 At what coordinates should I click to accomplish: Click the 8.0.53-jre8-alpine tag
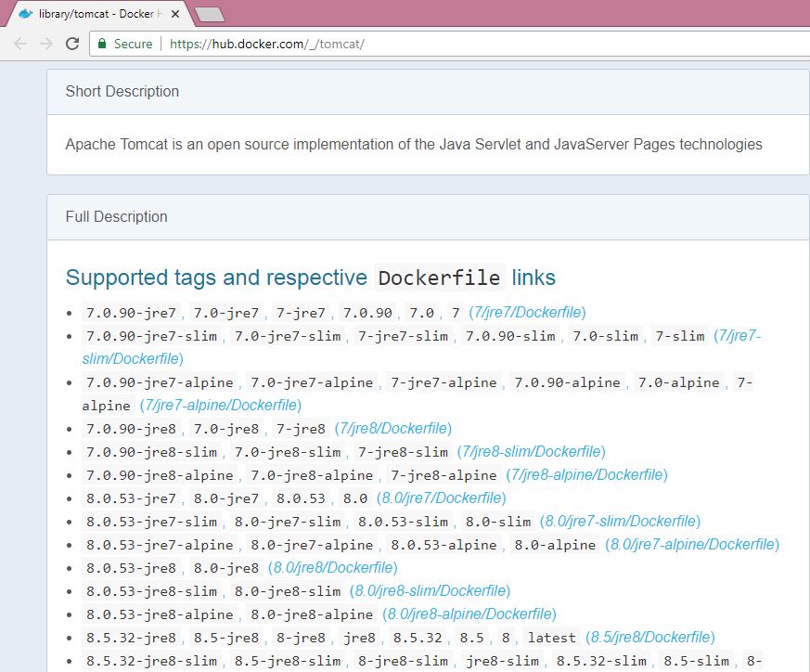coord(160,614)
